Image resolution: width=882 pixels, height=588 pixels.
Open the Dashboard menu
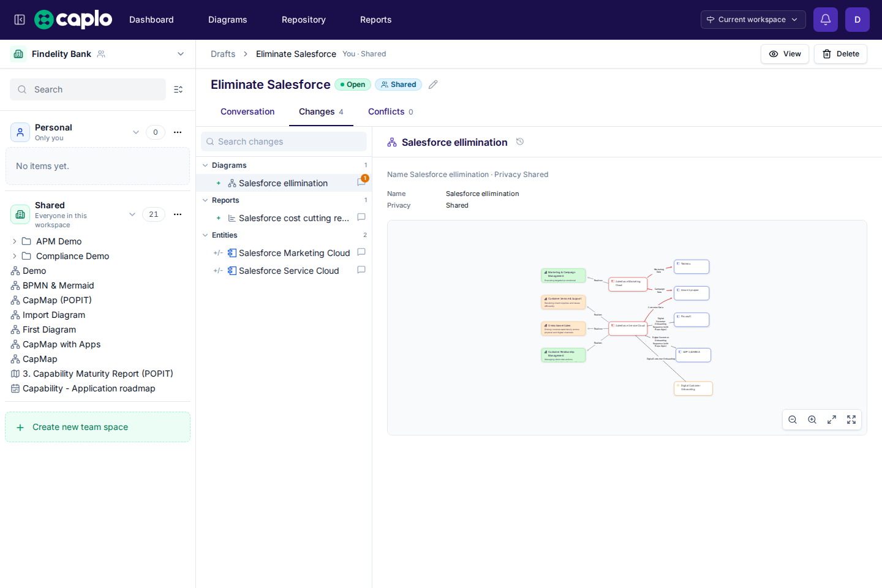[151, 20]
